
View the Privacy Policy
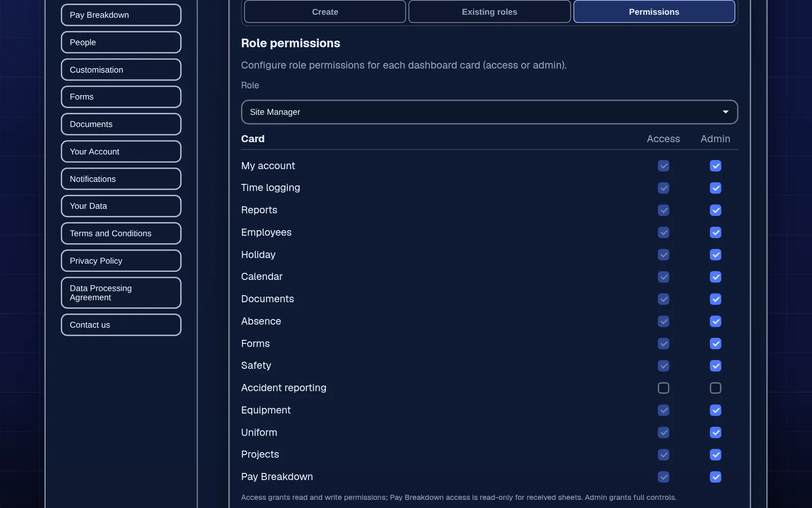click(121, 261)
